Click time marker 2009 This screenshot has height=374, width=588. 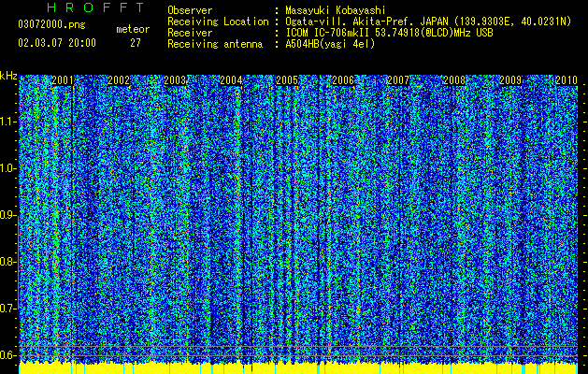[510, 80]
